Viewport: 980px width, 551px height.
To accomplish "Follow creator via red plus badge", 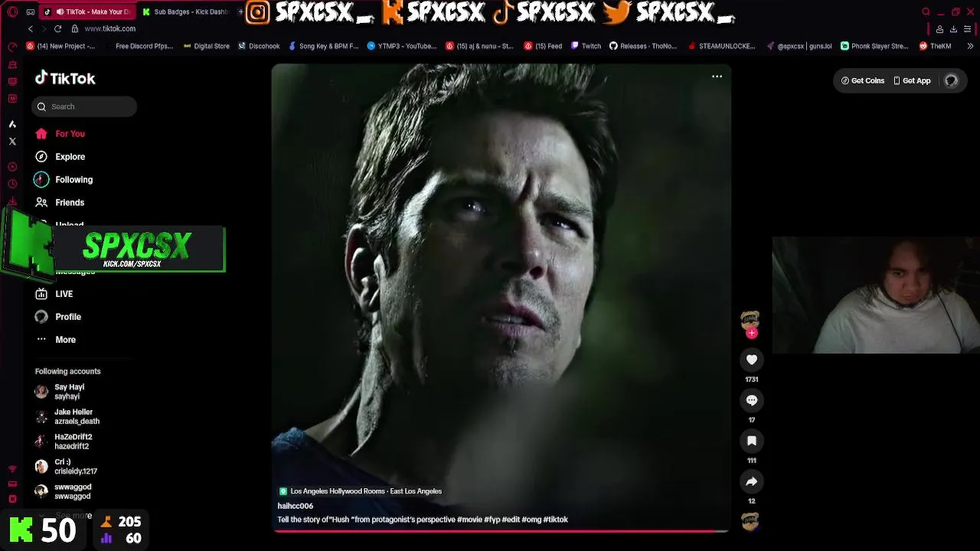I will pyautogui.click(x=752, y=333).
